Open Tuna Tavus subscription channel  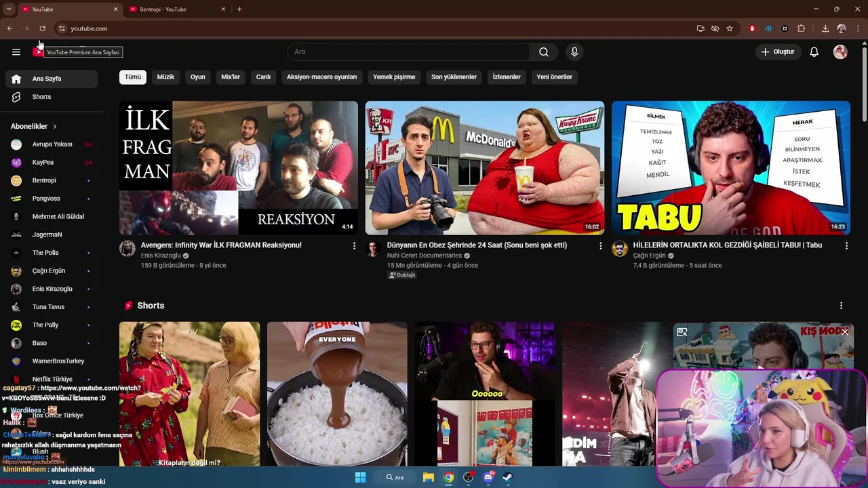(x=52, y=307)
